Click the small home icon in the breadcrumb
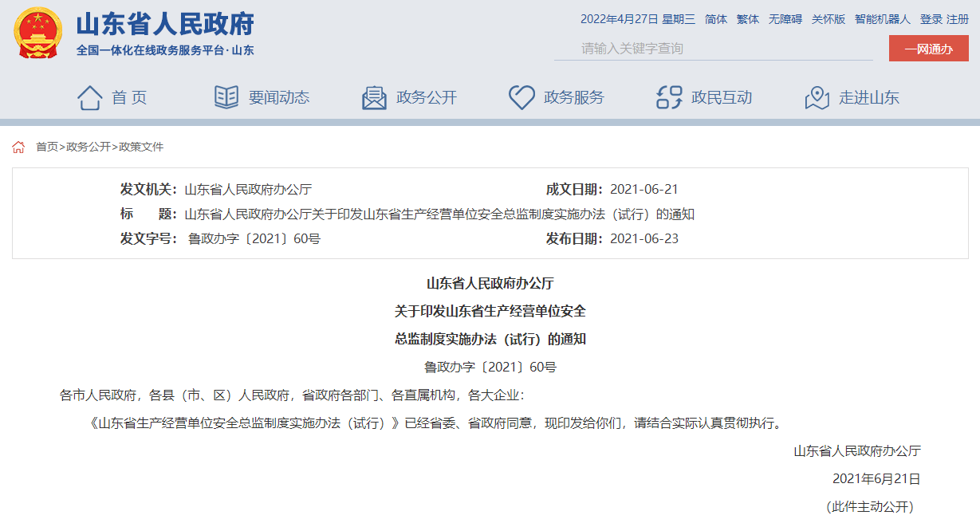980x519 pixels. [x=19, y=147]
